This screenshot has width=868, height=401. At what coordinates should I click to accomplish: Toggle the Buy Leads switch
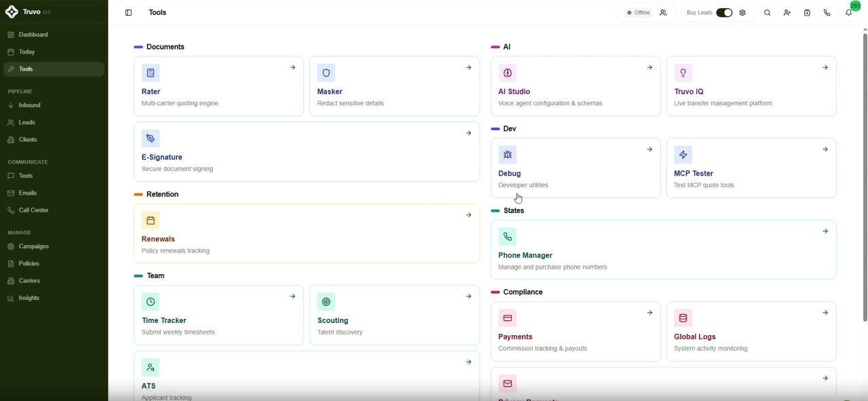click(724, 13)
